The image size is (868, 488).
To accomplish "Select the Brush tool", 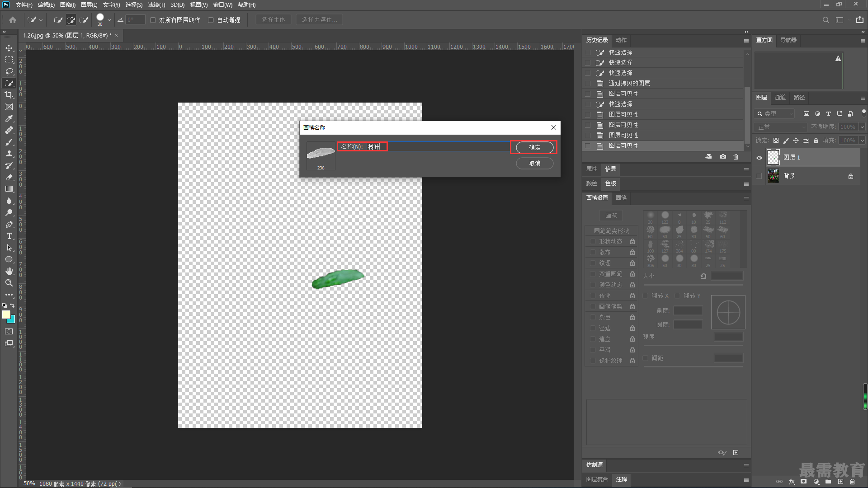I will tap(9, 142).
